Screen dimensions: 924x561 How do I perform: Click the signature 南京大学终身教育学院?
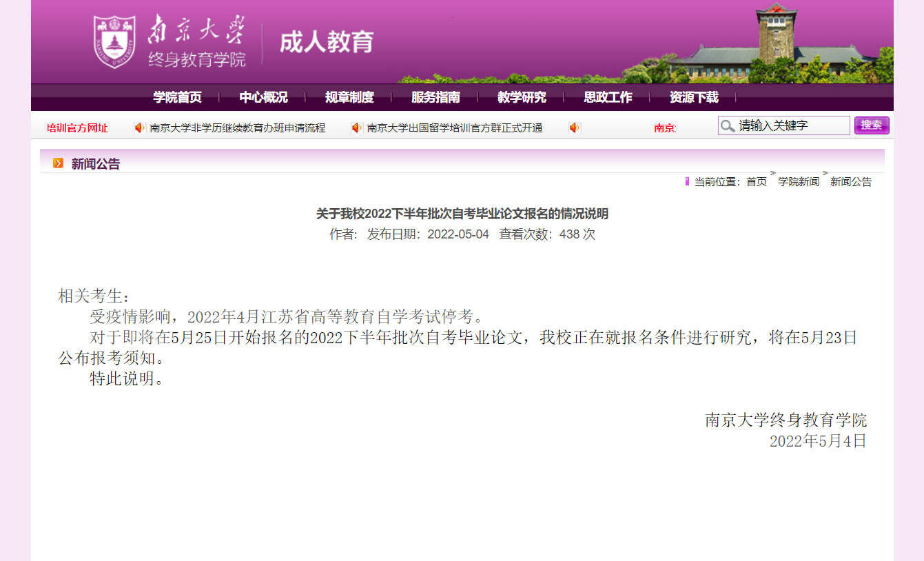click(786, 420)
